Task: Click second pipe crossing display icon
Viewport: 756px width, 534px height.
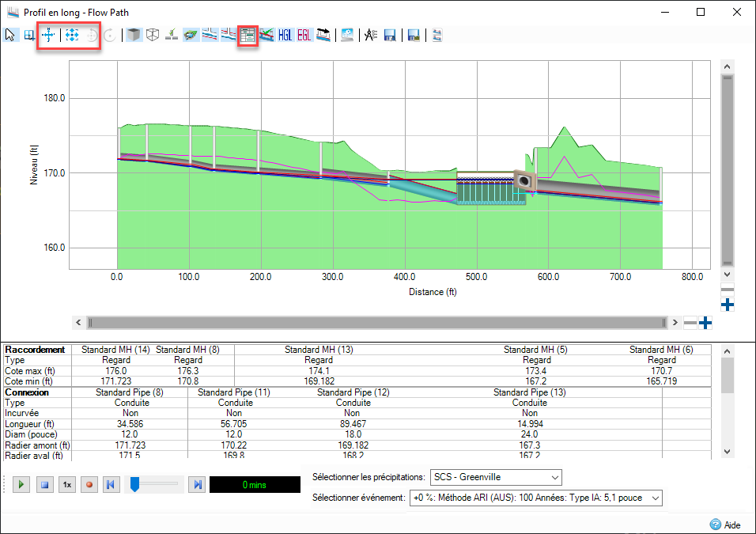Action: click(x=229, y=36)
